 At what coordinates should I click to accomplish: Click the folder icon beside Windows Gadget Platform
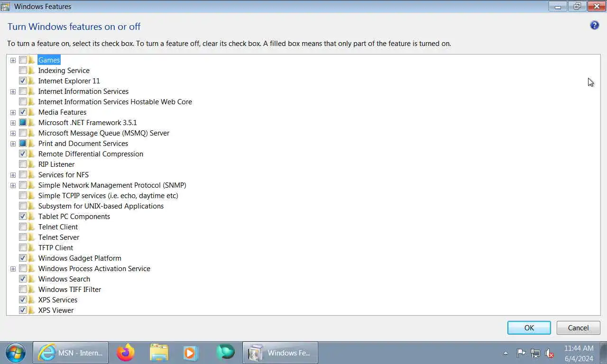point(32,258)
